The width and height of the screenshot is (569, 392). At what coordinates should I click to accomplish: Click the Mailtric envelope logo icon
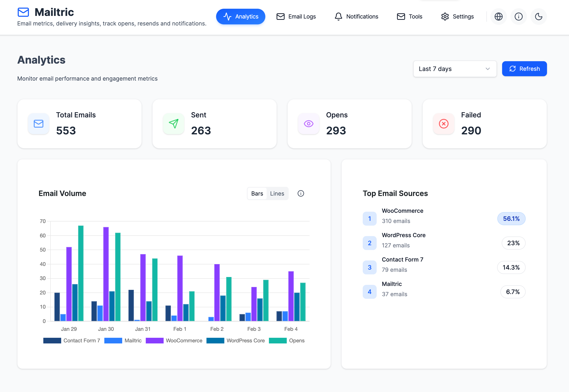(23, 12)
